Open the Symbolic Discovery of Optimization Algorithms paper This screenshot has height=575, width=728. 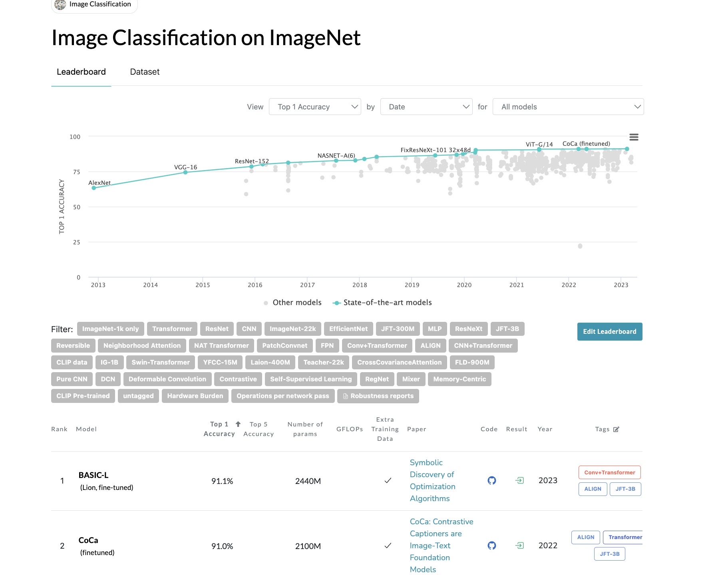point(432,480)
